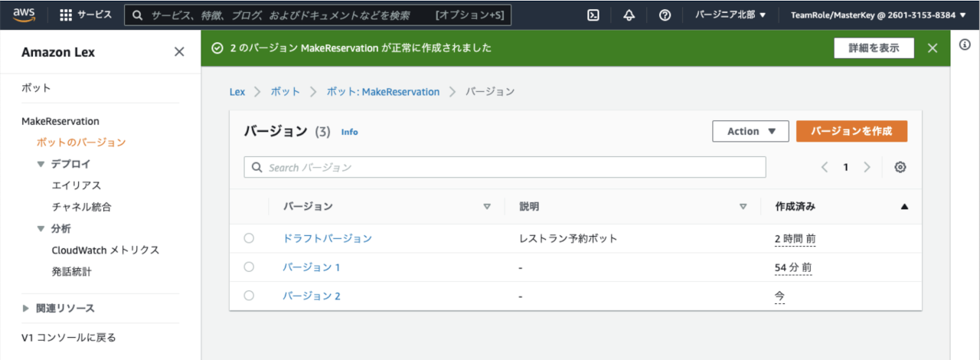Screen dimensions: 980x360
Task: Collapse the デプロイ section
Action: click(x=41, y=164)
